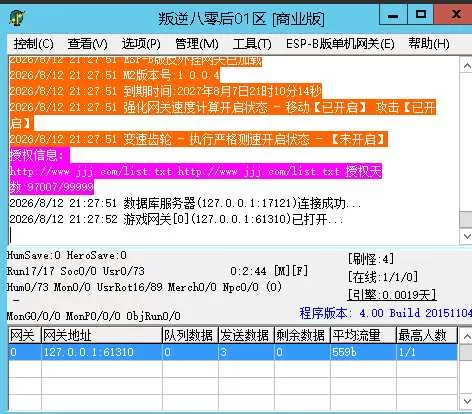Click log panel scroll down arrow
This screenshot has height=414, width=472.
click(x=466, y=236)
